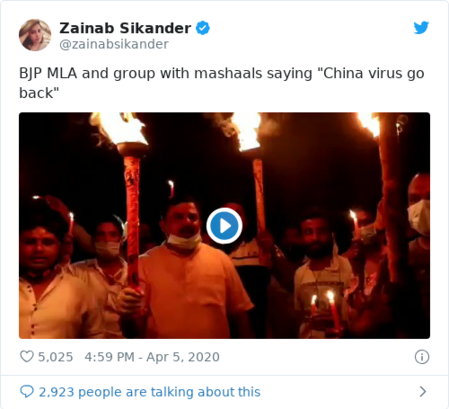The image size is (449, 409).
Task: Play the embedded tweet video
Action: point(224,226)
